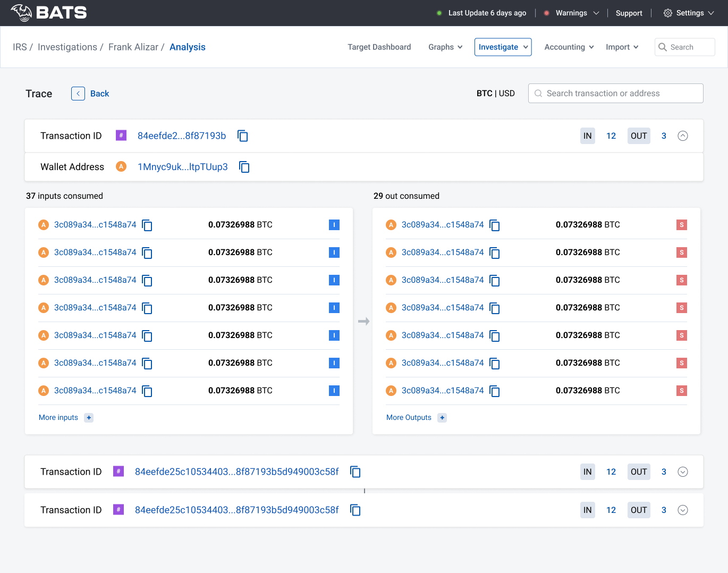Copy wallet address 1Mnyc9uk...ItpTUup3
Viewport: 728px width, 573px height.
(244, 167)
